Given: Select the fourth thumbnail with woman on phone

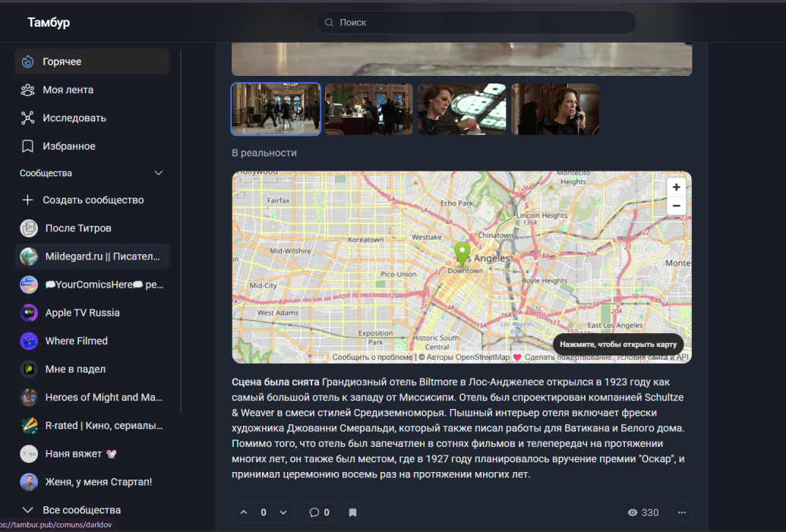Looking at the screenshot, I should (555, 109).
